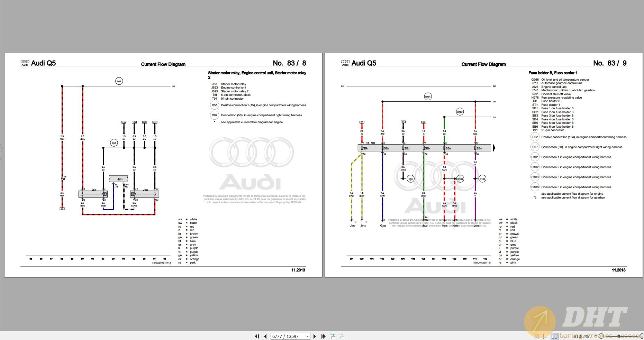
Task: Click the 'J695 Starter motor relay 2' legend row
Action: tap(230, 91)
